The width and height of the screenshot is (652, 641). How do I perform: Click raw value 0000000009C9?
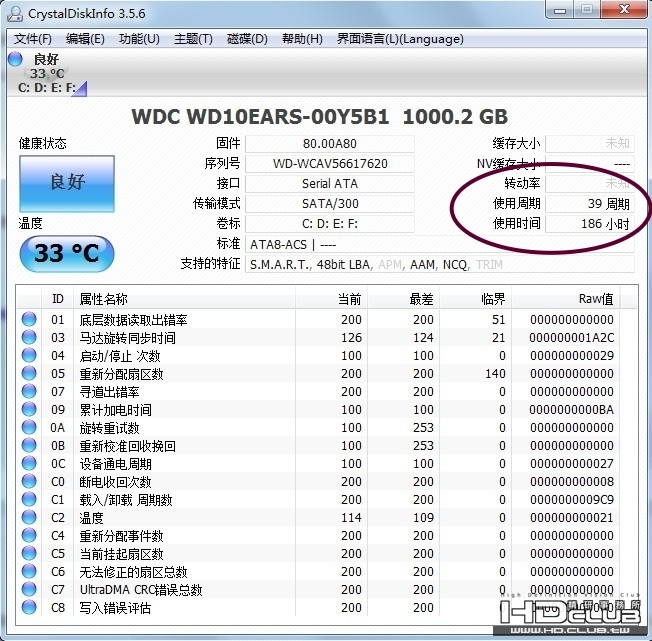coord(571,500)
